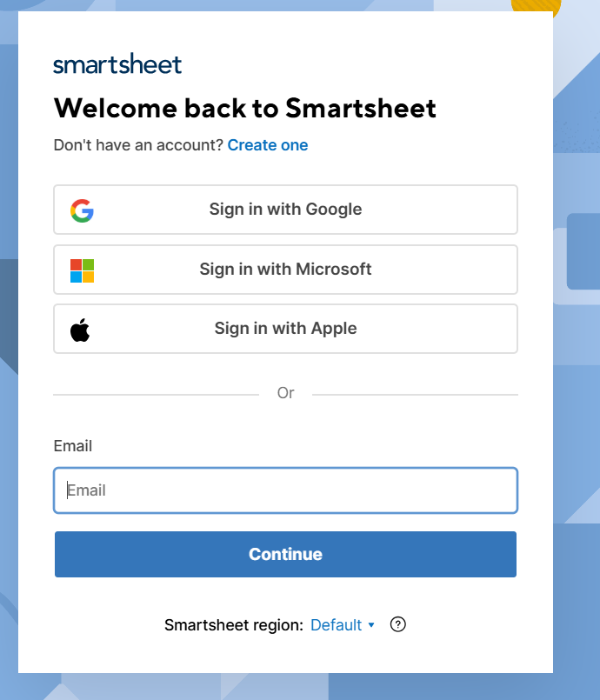The height and width of the screenshot is (700, 600).
Task: Click the Microsoft four-square logo icon
Action: [x=82, y=270]
